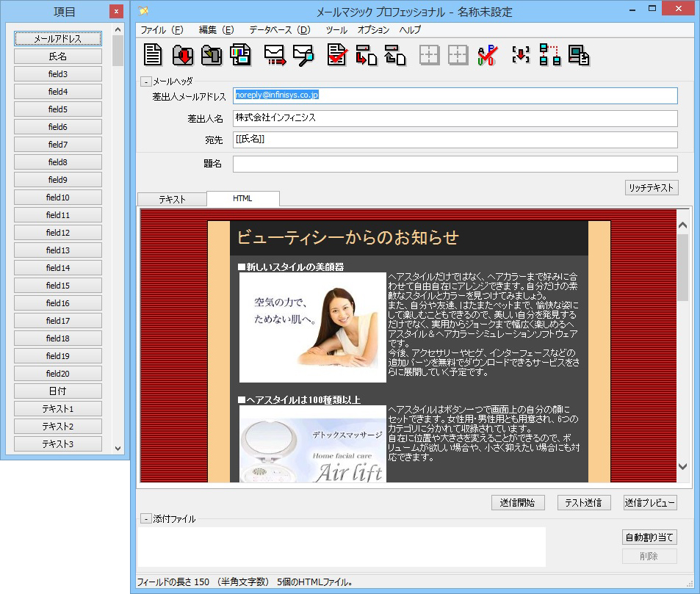Click the connected boxes tree structure icon
Viewport: 700px width, 594px height.
click(x=549, y=55)
